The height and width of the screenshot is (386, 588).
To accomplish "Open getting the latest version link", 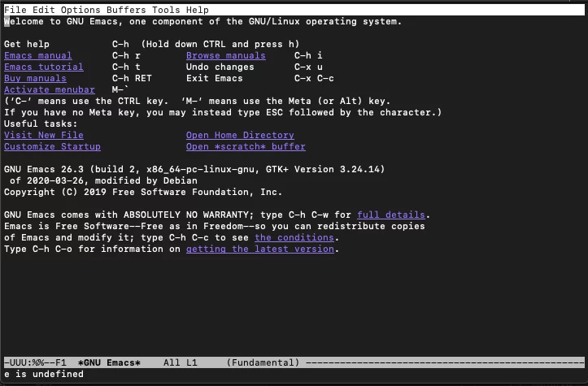I will coord(260,249).
